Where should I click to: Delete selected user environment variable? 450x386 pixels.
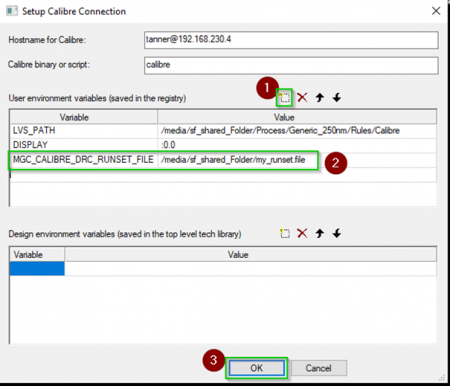(302, 98)
